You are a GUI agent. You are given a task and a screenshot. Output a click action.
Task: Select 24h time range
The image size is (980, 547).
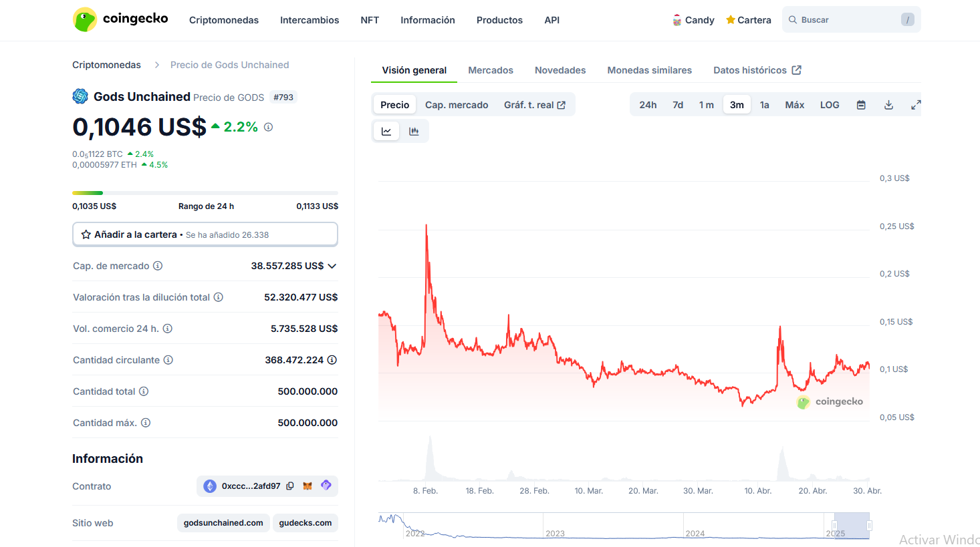click(648, 105)
